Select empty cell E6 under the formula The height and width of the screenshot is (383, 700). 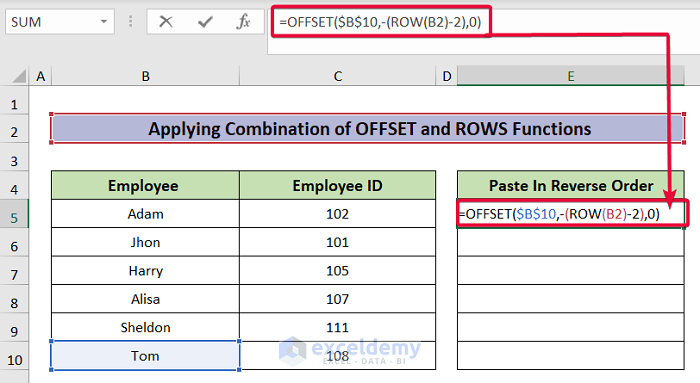(x=571, y=242)
